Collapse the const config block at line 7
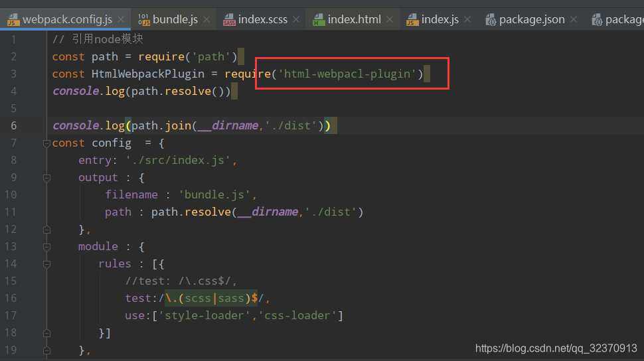The width and height of the screenshot is (644, 361). [46, 143]
